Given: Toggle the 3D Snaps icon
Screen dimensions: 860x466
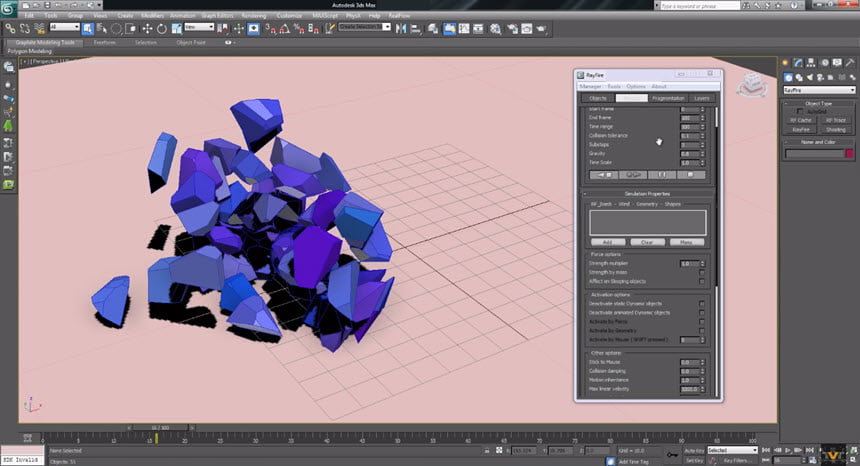Looking at the screenshot, I should pyautogui.click(x=270, y=28).
